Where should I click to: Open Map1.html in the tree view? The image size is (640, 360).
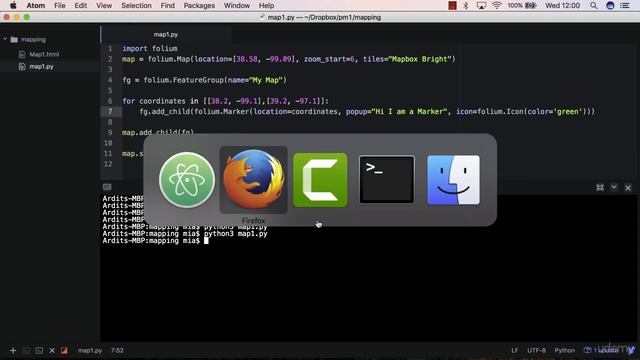click(44, 54)
